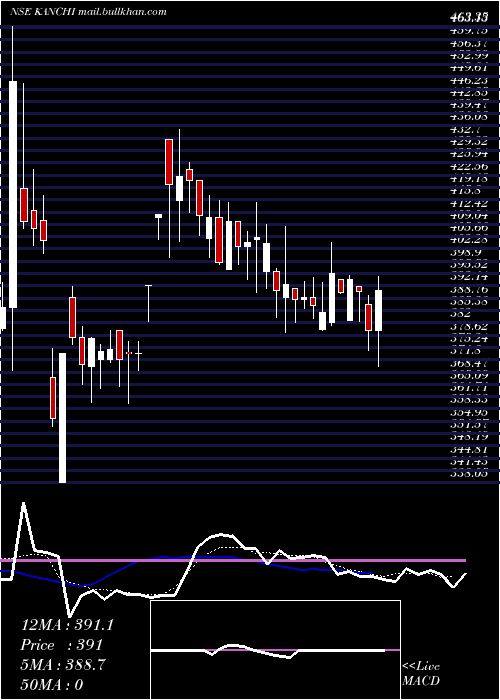500x700 pixels.
Task: Click the top price value 463.35
Action: click(469, 18)
